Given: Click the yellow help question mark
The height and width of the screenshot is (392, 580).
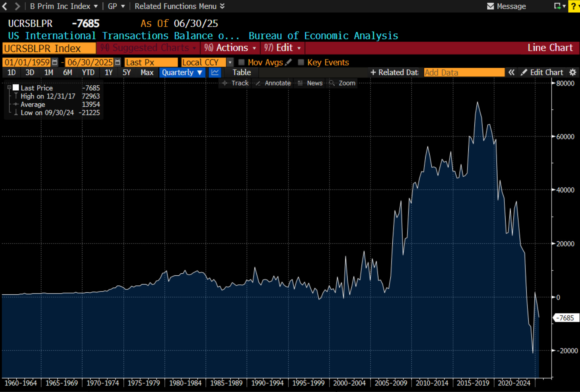Looking at the screenshot, I should [574, 6].
